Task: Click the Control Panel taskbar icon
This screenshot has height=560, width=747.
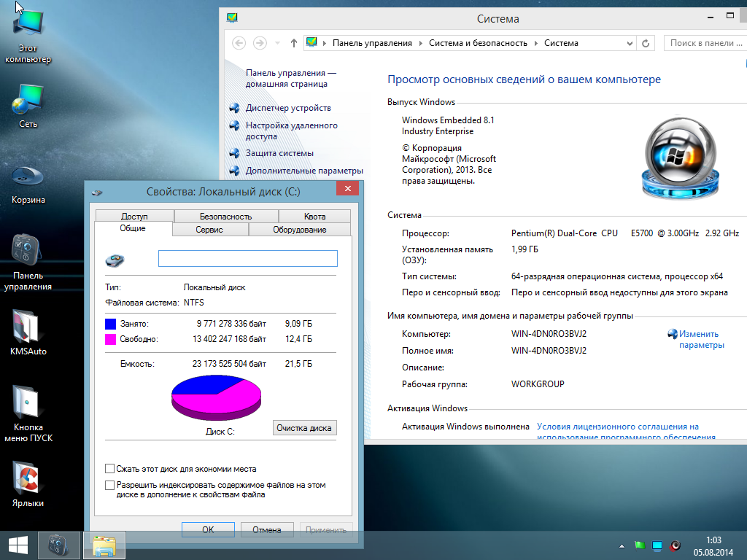Action: pyautogui.click(x=58, y=545)
